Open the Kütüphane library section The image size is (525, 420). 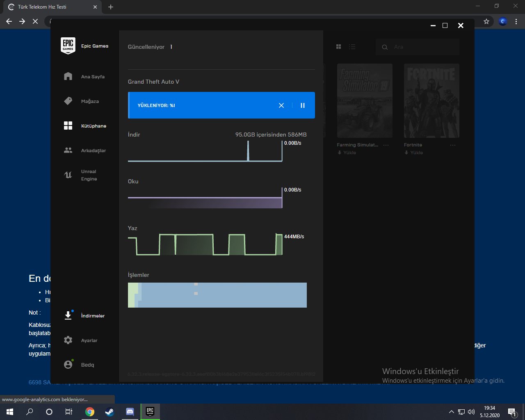coord(93,126)
